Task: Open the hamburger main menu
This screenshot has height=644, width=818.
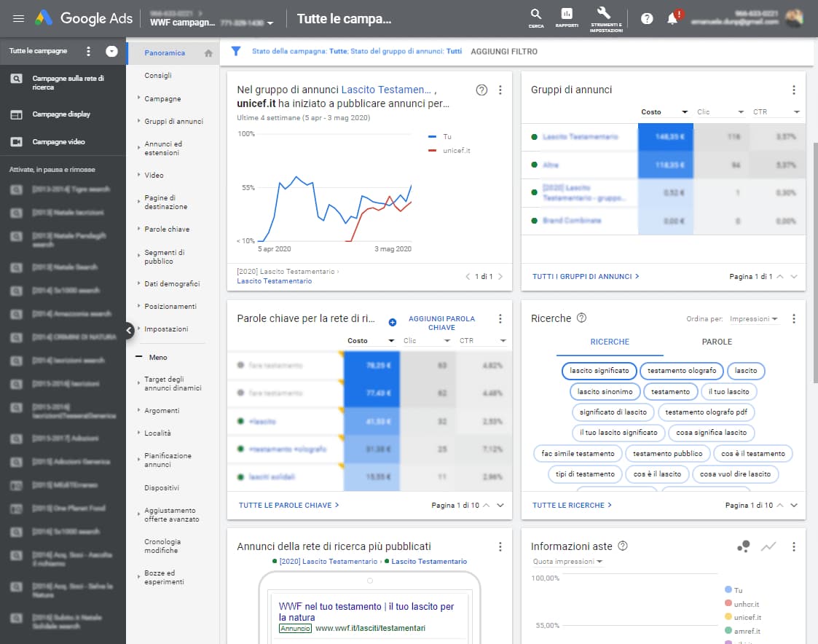Action: (18, 19)
